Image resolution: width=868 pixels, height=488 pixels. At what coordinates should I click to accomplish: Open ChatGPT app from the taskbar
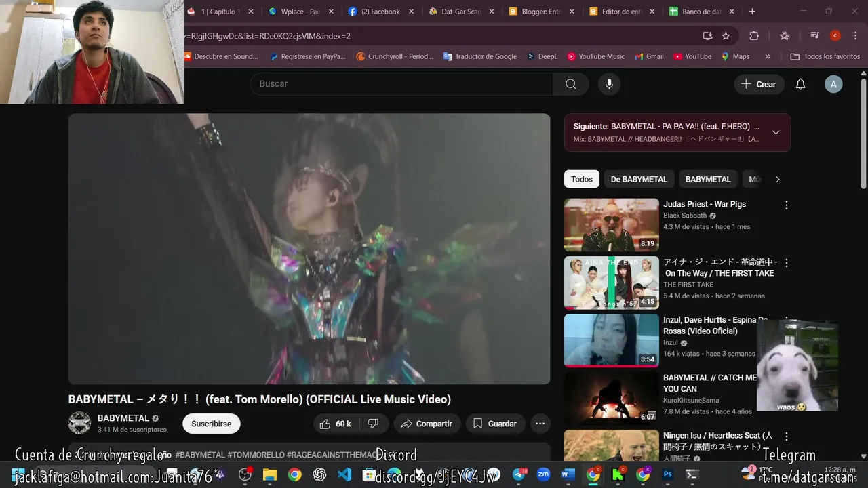click(319, 475)
